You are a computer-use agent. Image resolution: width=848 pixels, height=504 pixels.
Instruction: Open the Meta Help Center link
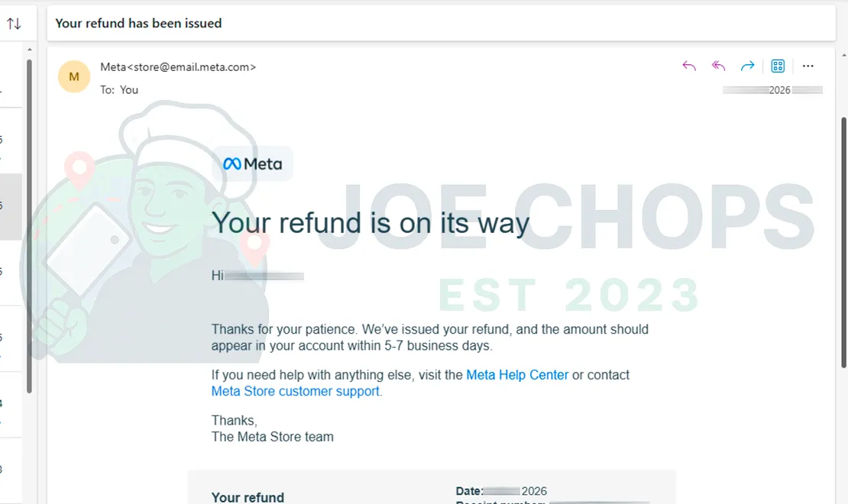coord(517,375)
